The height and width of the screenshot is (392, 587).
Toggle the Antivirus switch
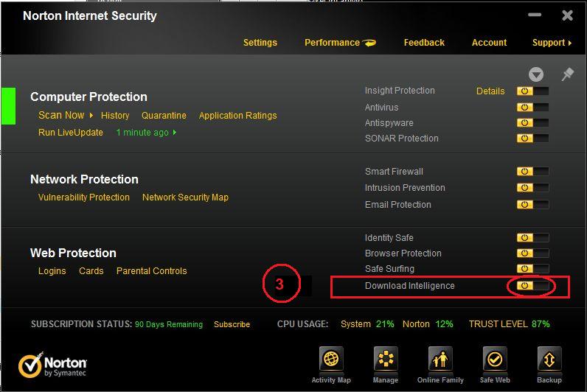532,108
